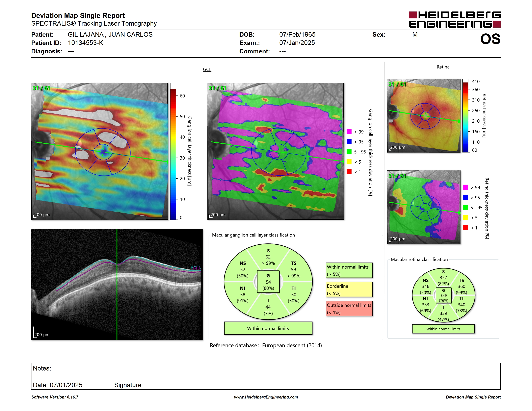Select the Patient ID 10134553-K

point(85,43)
